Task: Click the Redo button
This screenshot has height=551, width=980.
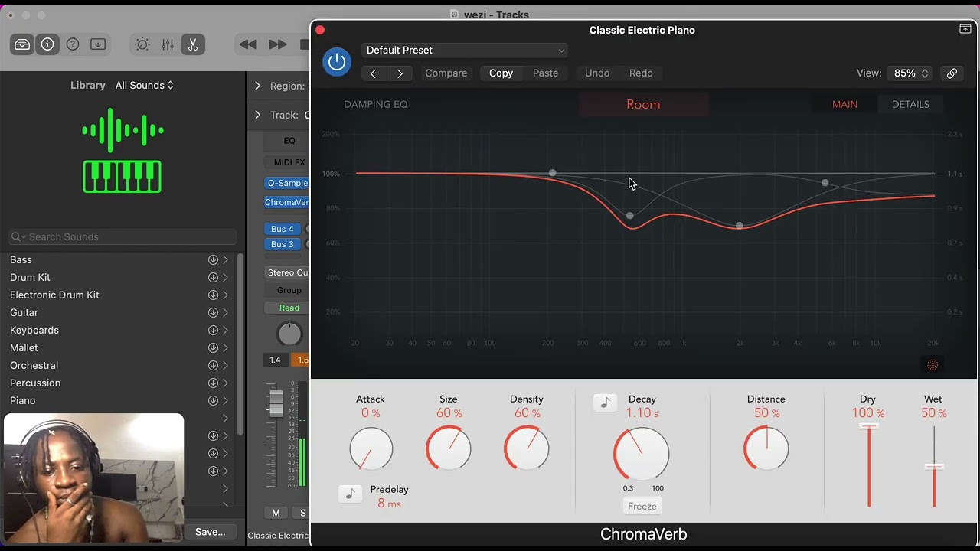Action: [641, 73]
